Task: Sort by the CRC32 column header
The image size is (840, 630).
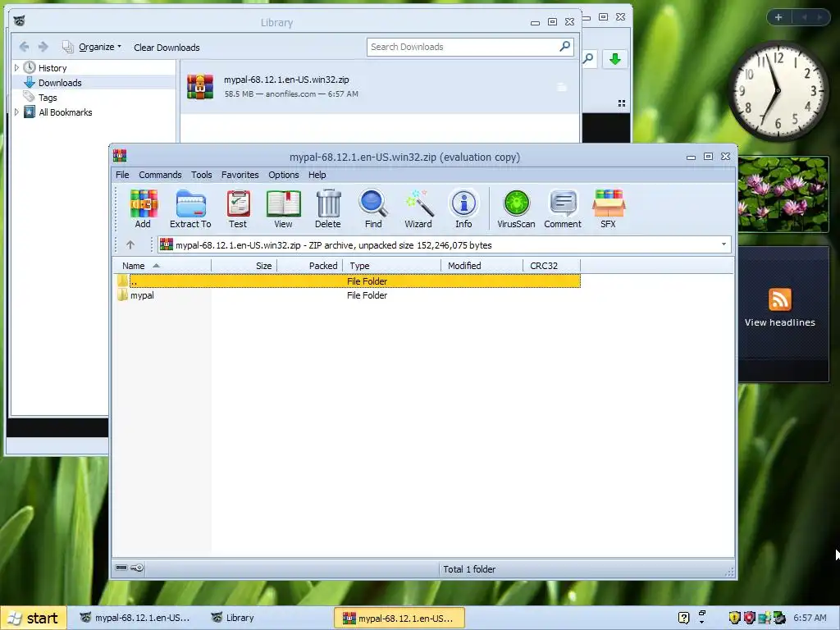Action: (552, 266)
